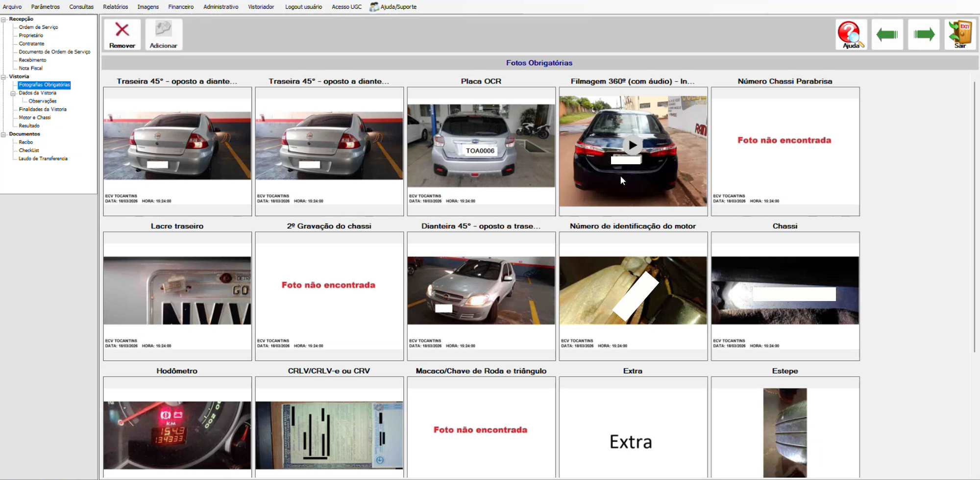Viewport: 980px width, 480px height.
Task: Open the Administrativo menu
Action: [221, 7]
